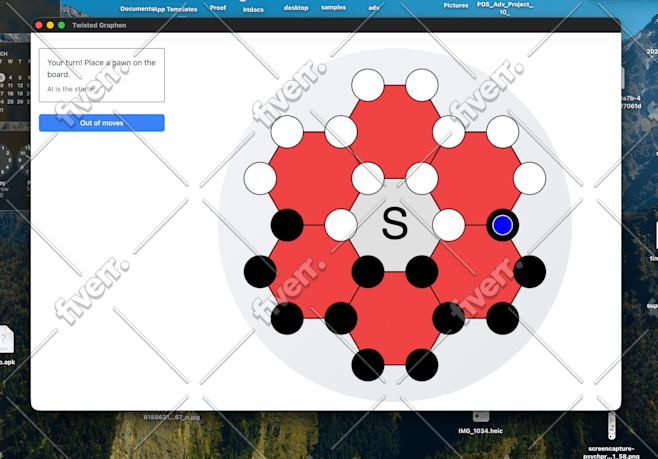This screenshot has height=459, width=658.
Task: Open the htdocs folder on desktop
Action: pyautogui.click(x=253, y=9)
